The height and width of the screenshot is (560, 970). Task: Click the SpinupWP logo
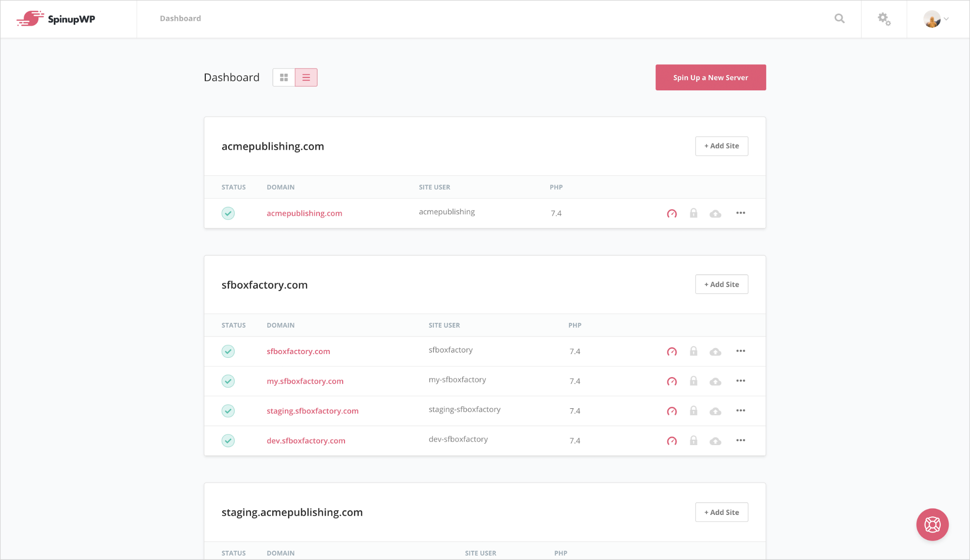(x=56, y=19)
